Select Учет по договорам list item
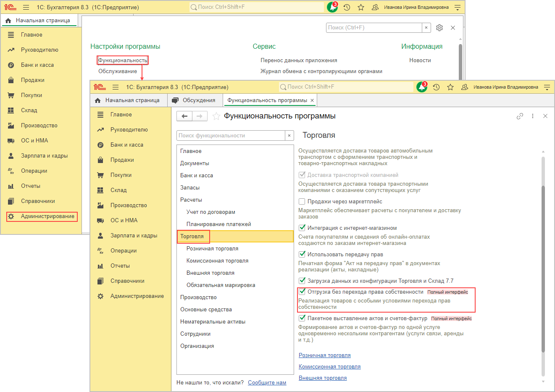The image size is (555, 392). tap(235, 212)
